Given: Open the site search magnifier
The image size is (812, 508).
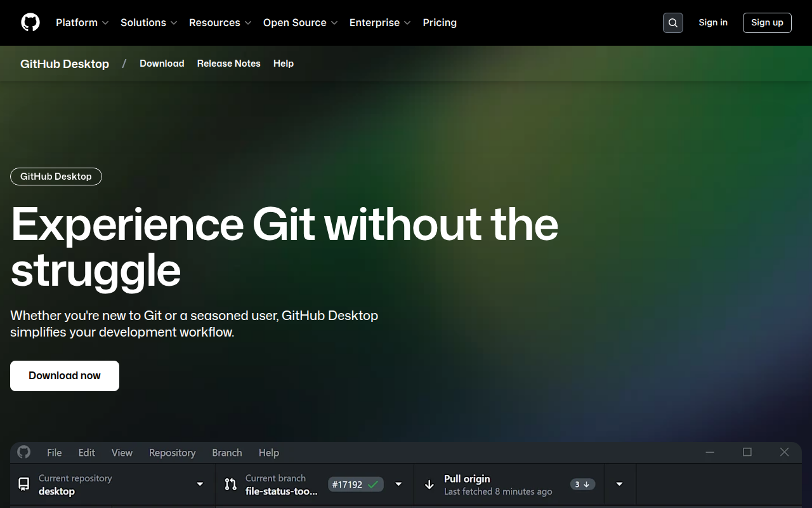Looking at the screenshot, I should click(673, 23).
